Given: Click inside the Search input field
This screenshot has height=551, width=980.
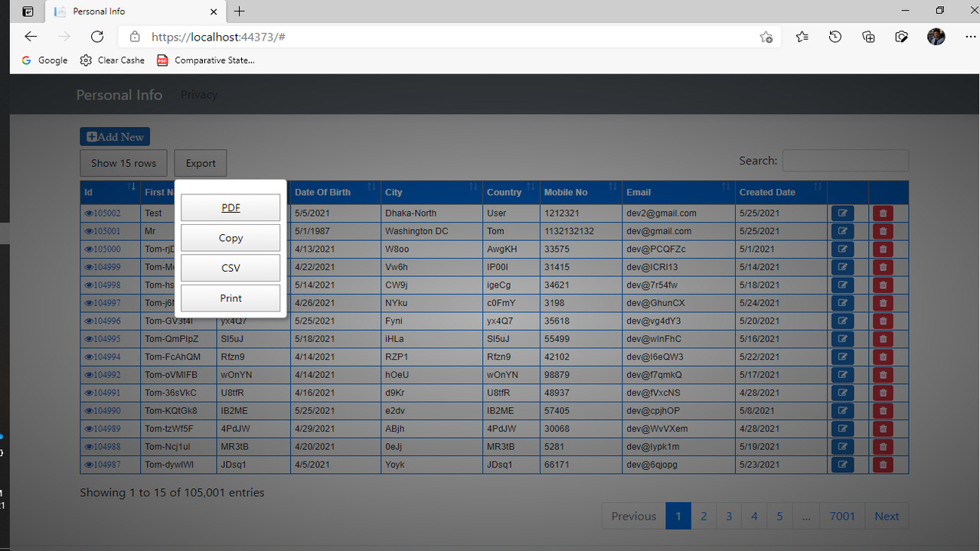Looking at the screenshot, I should [x=845, y=160].
